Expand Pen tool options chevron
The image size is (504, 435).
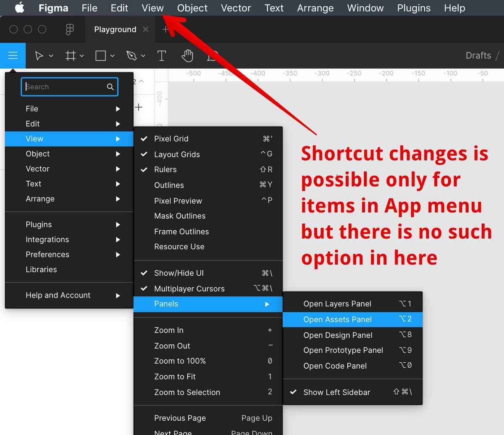[143, 56]
